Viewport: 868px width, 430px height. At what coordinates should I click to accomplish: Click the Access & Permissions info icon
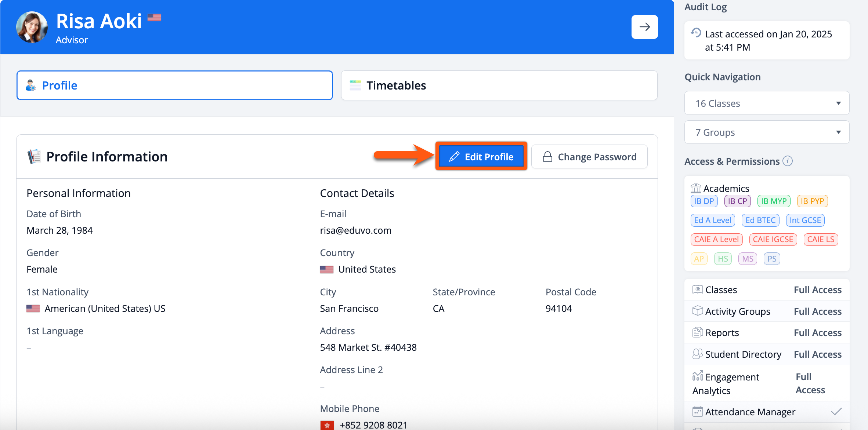click(788, 161)
